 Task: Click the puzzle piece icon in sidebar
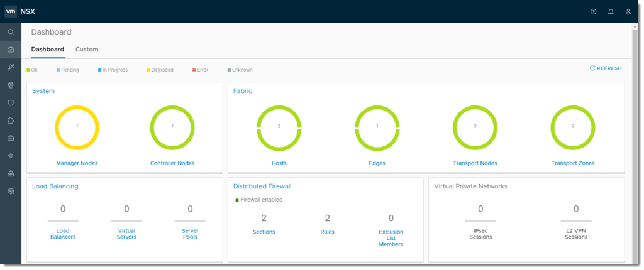11,120
